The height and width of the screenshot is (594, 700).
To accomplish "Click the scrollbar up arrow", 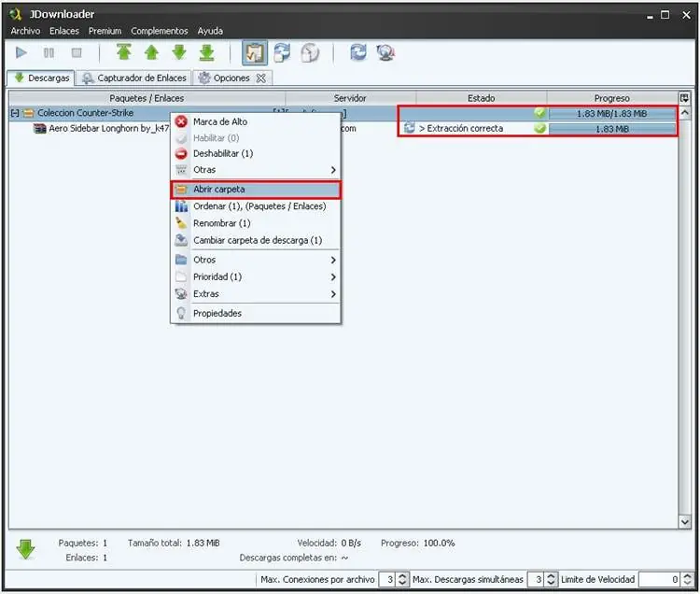I will point(685,113).
